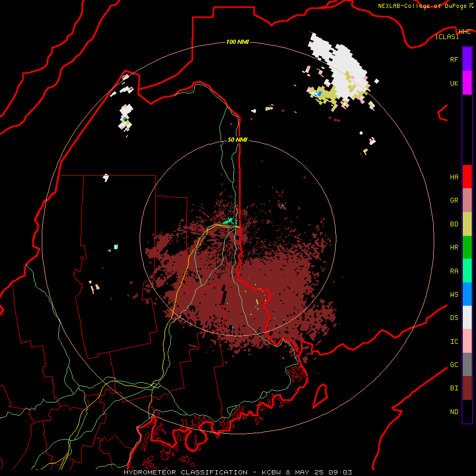Click the HHC product code label

pyautogui.click(x=464, y=32)
